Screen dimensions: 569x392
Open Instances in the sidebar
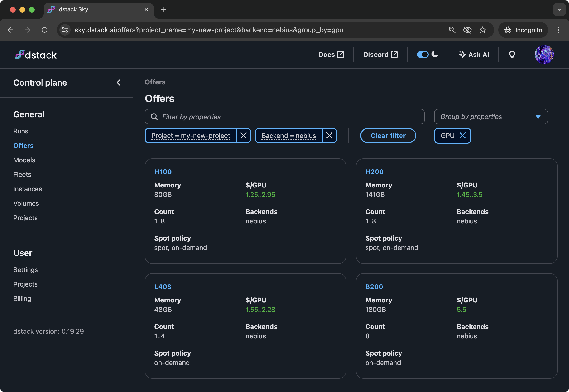tap(28, 189)
